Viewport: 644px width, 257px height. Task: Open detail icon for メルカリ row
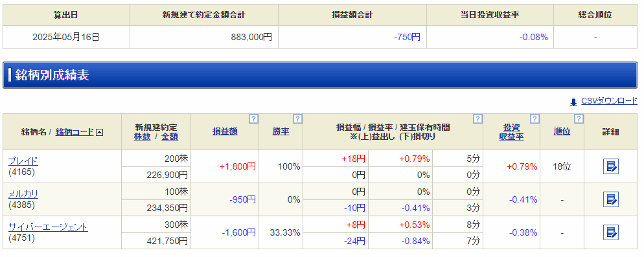611,199
